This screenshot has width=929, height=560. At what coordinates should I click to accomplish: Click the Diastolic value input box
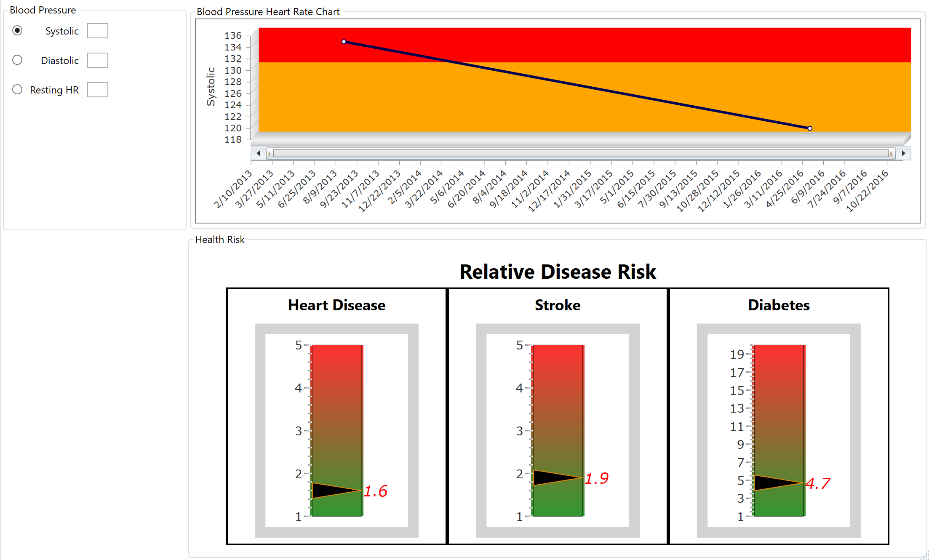tap(97, 60)
